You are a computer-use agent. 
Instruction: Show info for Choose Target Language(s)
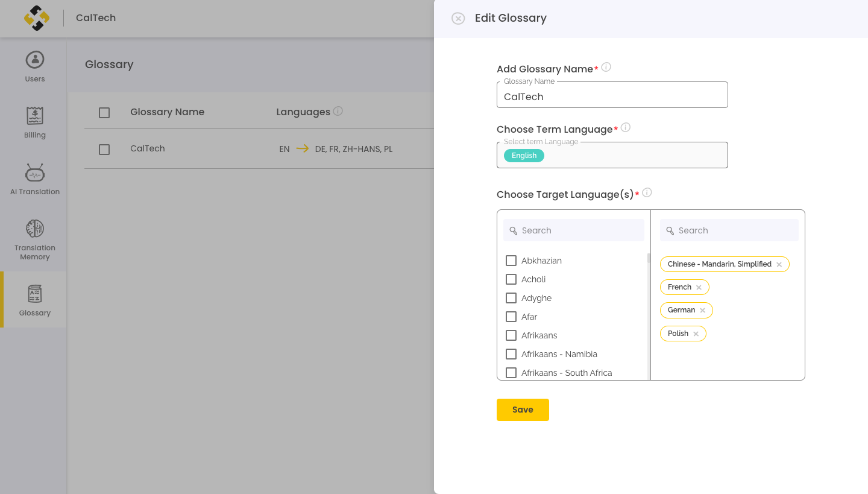click(x=647, y=192)
